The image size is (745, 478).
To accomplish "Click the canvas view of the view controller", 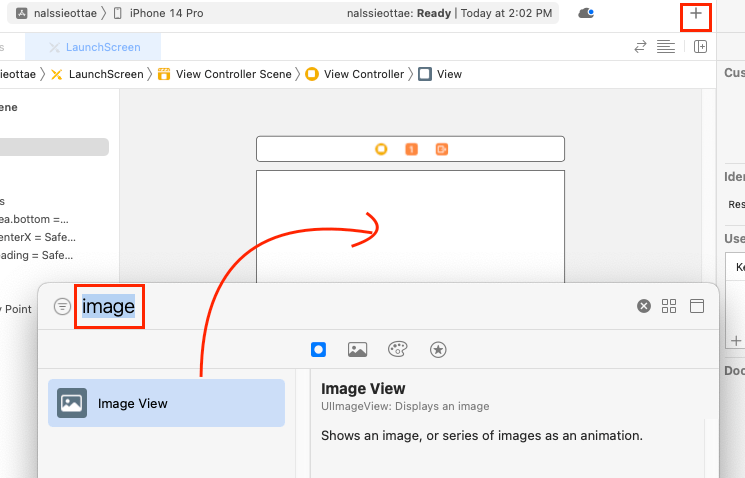I will pyautogui.click(x=411, y=226).
